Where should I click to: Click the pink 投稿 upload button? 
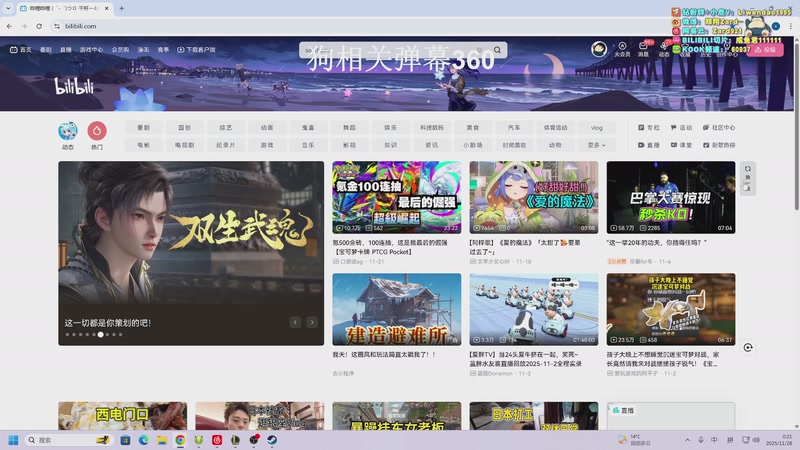[765, 49]
